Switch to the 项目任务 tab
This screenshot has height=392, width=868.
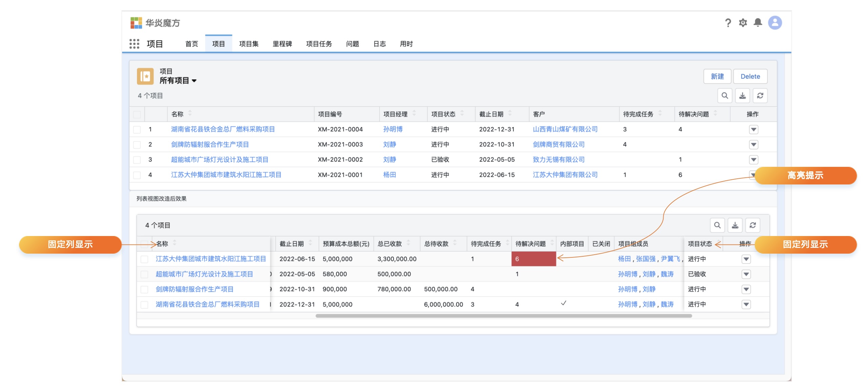319,44
